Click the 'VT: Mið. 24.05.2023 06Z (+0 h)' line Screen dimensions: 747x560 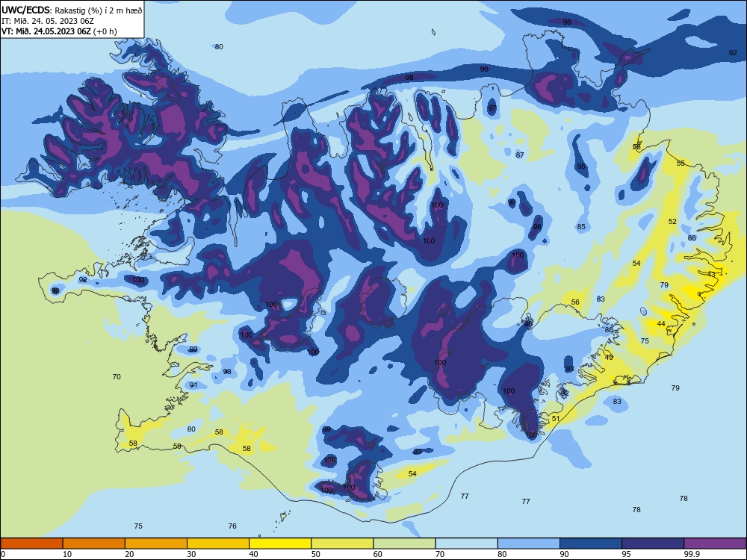pyautogui.click(x=59, y=31)
